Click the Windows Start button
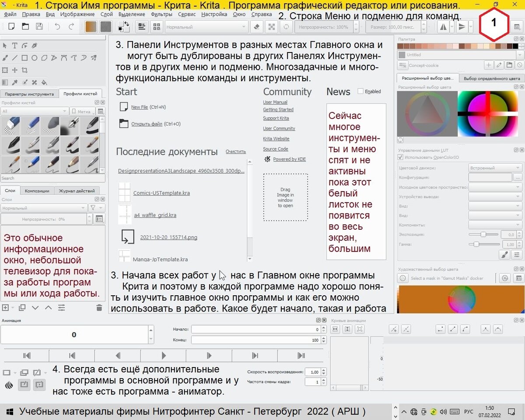Viewport: 525px width, 420px height. click(x=10, y=412)
